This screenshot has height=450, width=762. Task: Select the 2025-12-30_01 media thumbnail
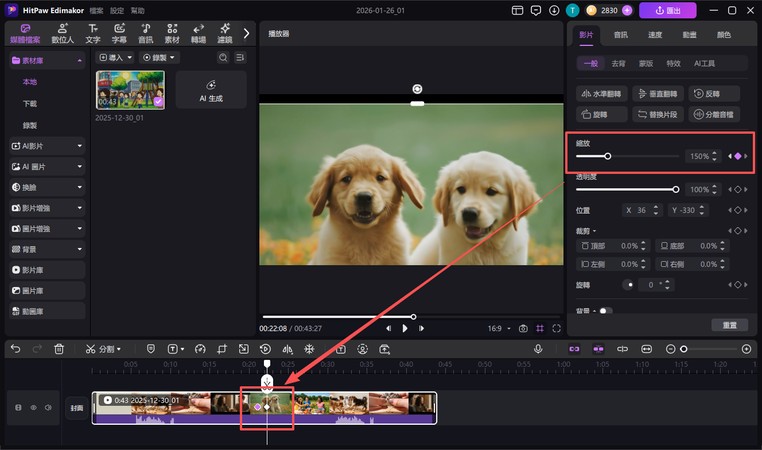(x=130, y=90)
